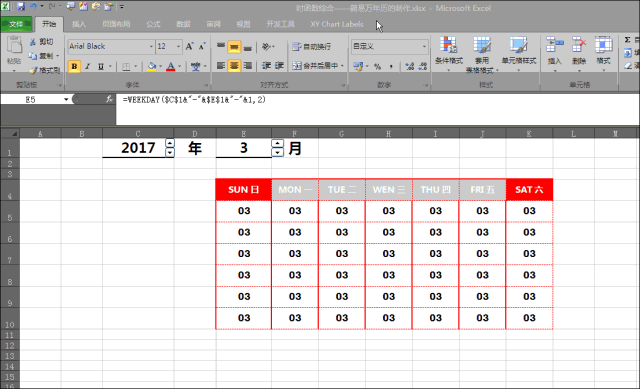The image size is (640, 389).
Task: Select column E header
Action: coord(244,133)
